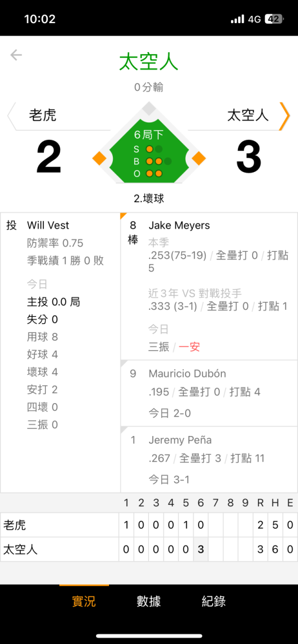This screenshot has height=644, width=298.
Task: Tap the empty second base diamond
Action: (149, 109)
